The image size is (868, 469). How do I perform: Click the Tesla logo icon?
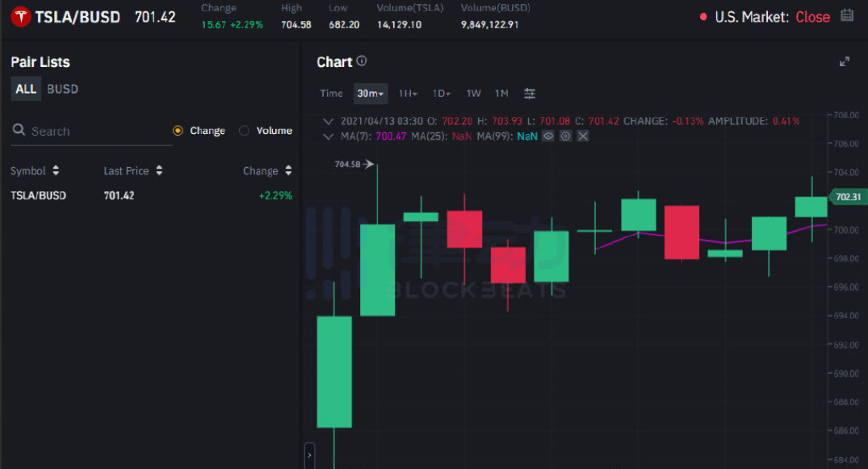point(21,17)
